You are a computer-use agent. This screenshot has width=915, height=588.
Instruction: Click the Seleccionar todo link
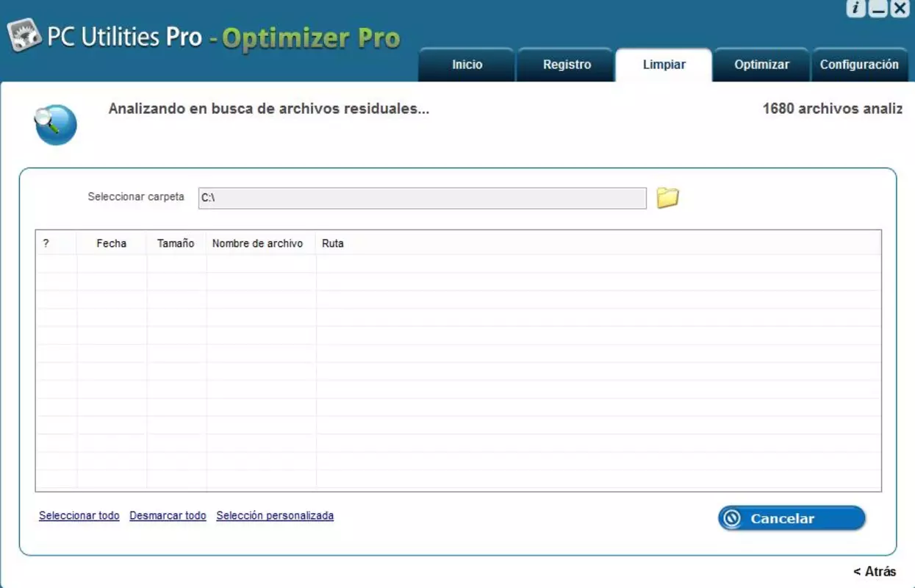tap(79, 516)
